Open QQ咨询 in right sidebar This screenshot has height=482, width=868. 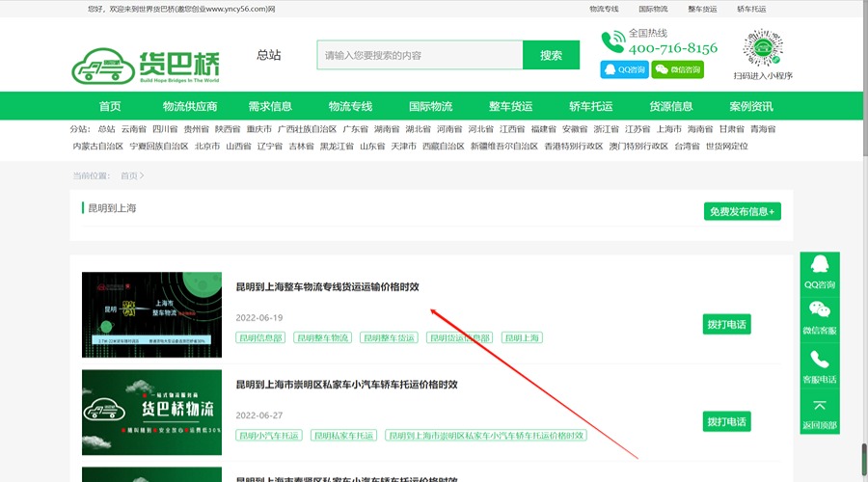[820, 272]
